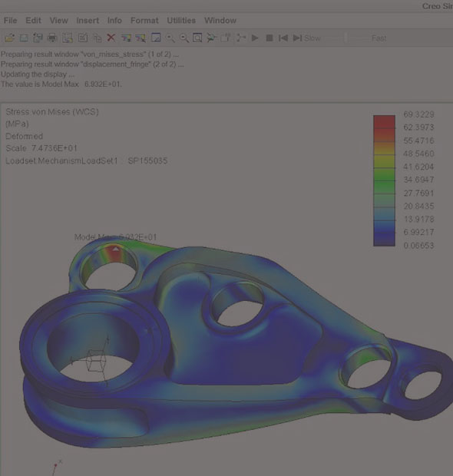Open the Info menu
Screen dimensions: 453x476
coord(114,20)
